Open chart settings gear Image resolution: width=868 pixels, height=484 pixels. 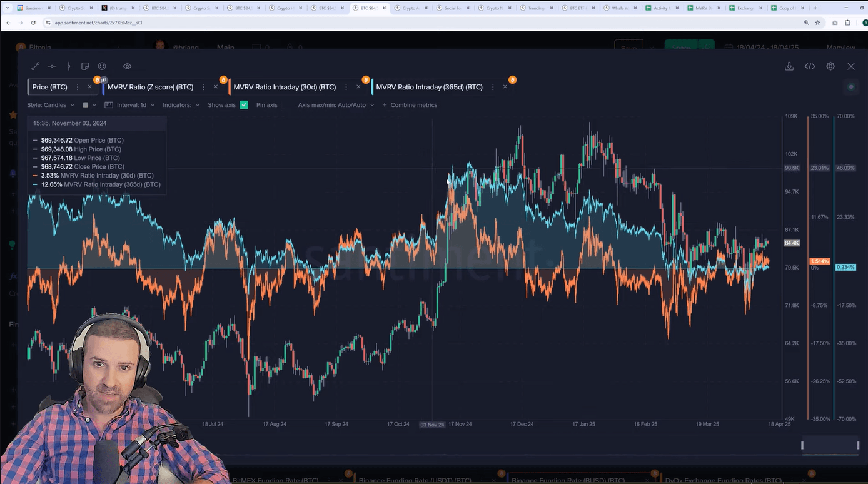pyautogui.click(x=830, y=66)
